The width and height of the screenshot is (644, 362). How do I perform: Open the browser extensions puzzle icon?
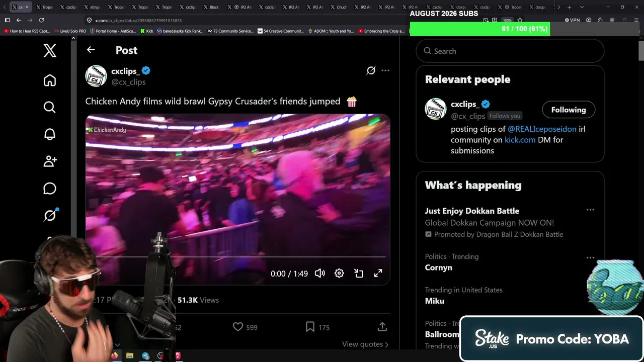pyautogui.click(x=600, y=20)
